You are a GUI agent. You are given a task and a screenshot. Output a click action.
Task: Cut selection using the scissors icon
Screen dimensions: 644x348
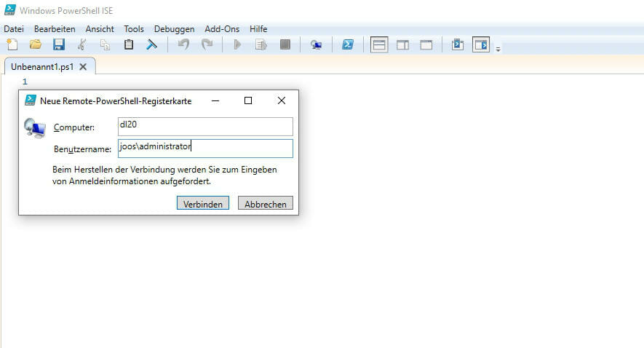pyautogui.click(x=82, y=44)
